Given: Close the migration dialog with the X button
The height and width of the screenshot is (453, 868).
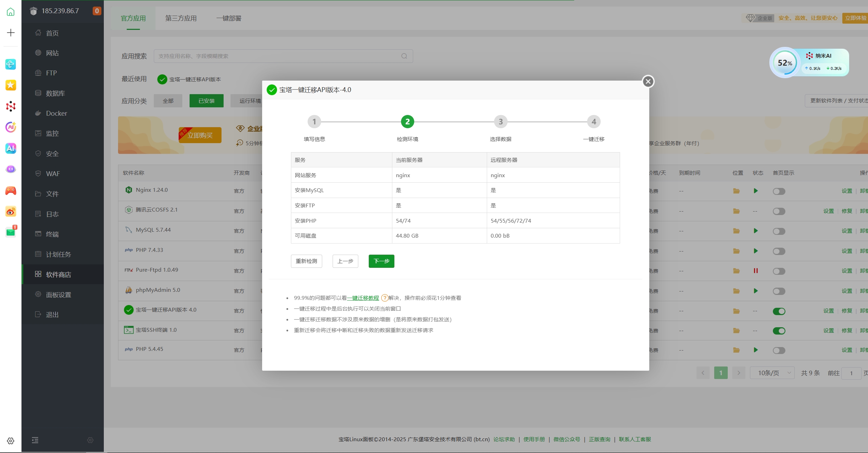Looking at the screenshot, I should (x=648, y=81).
